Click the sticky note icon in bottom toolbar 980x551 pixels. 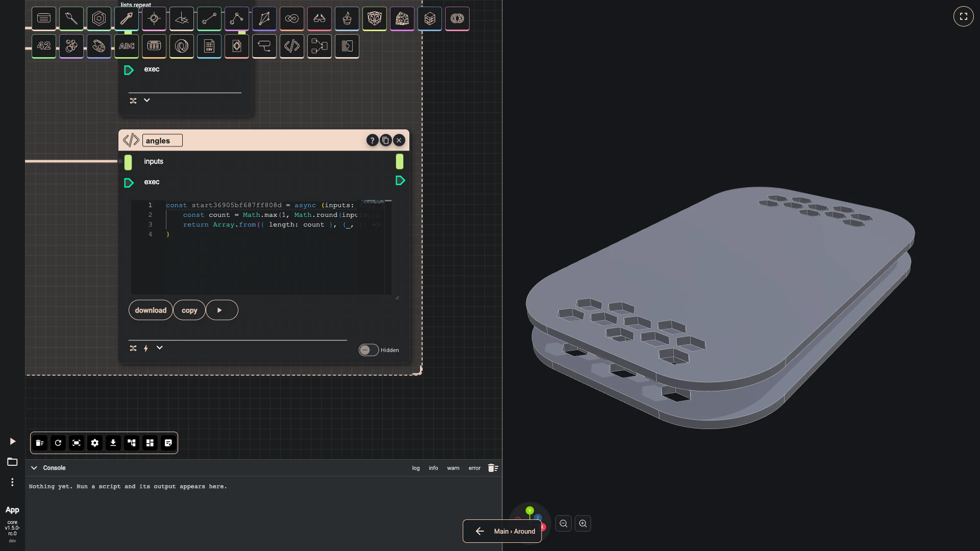click(168, 443)
